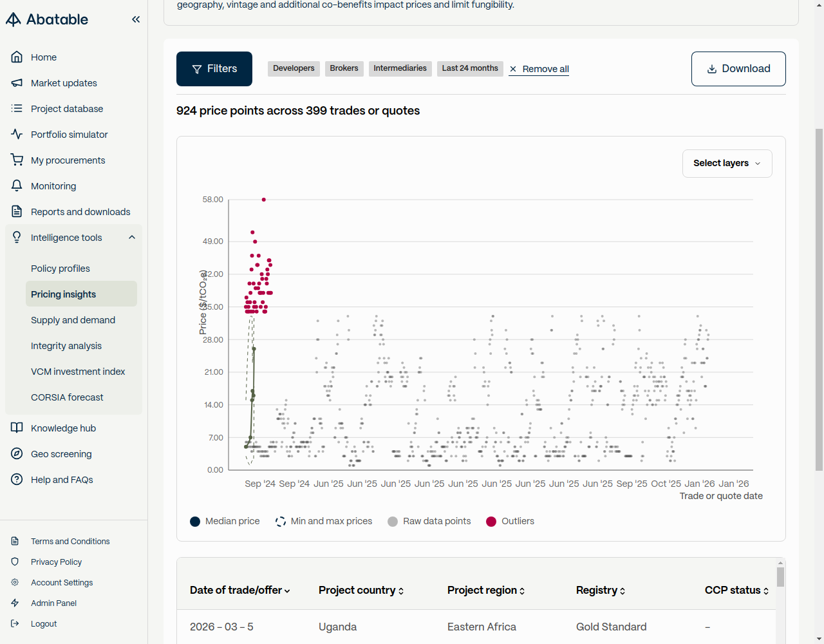Sort by Date of trade/offer column
Image resolution: width=824 pixels, height=644 pixels.
[x=239, y=591]
